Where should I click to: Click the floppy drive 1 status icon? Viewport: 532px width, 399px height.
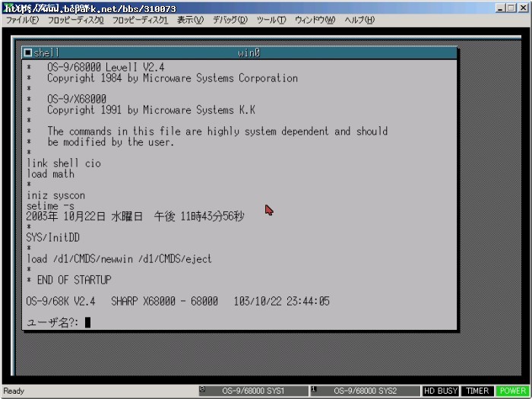coord(313,389)
